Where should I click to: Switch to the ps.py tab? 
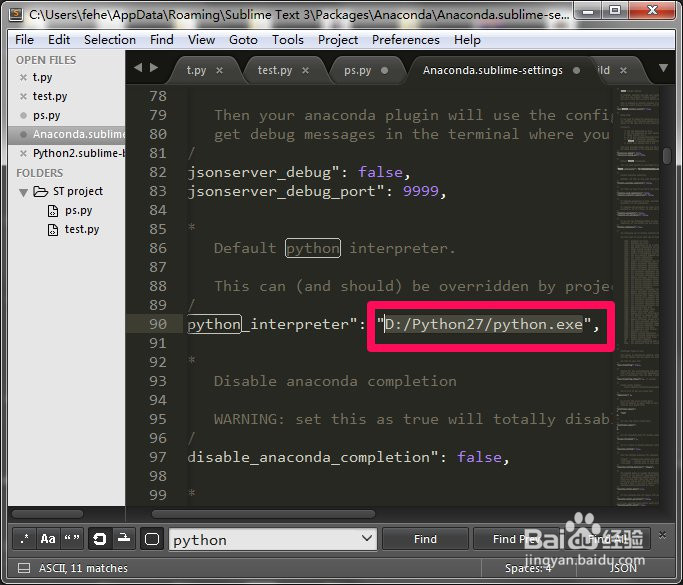pyautogui.click(x=357, y=70)
